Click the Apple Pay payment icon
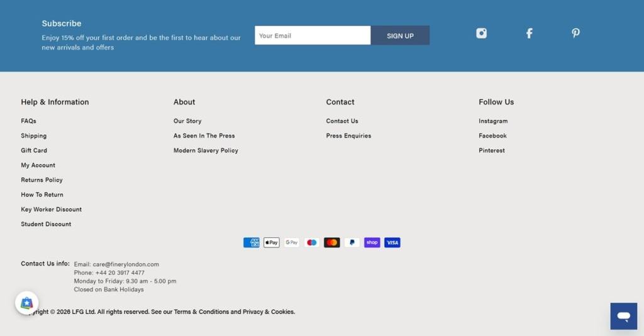Viewport: 644px width, 336px height. (272, 242)
